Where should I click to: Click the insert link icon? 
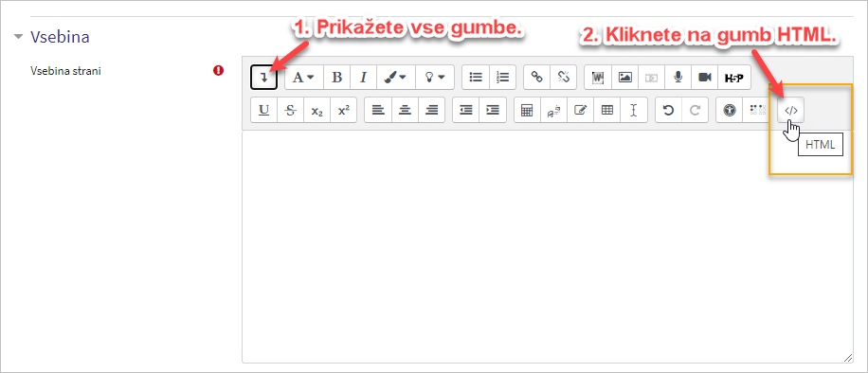[x=536, y=77]
